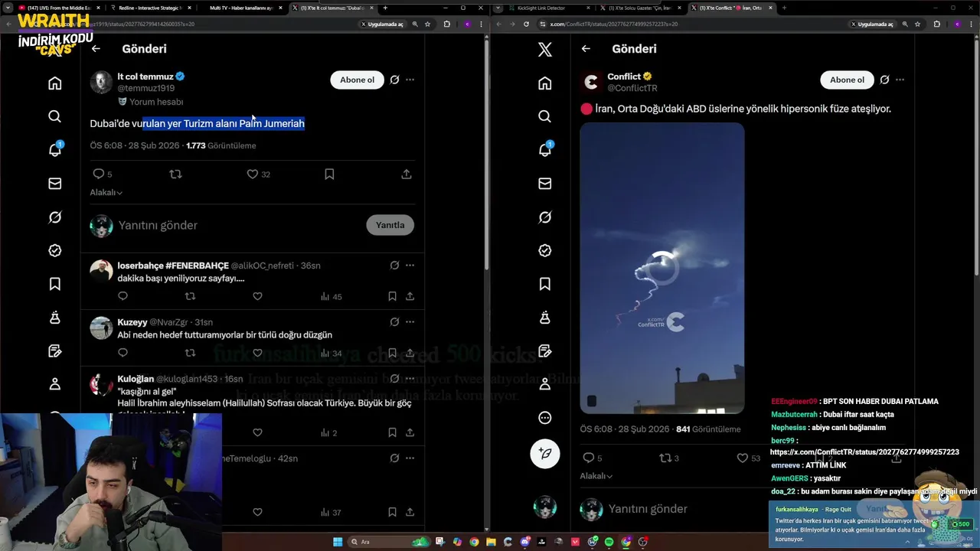Open Home in right window X sidebar

(545, 83)
